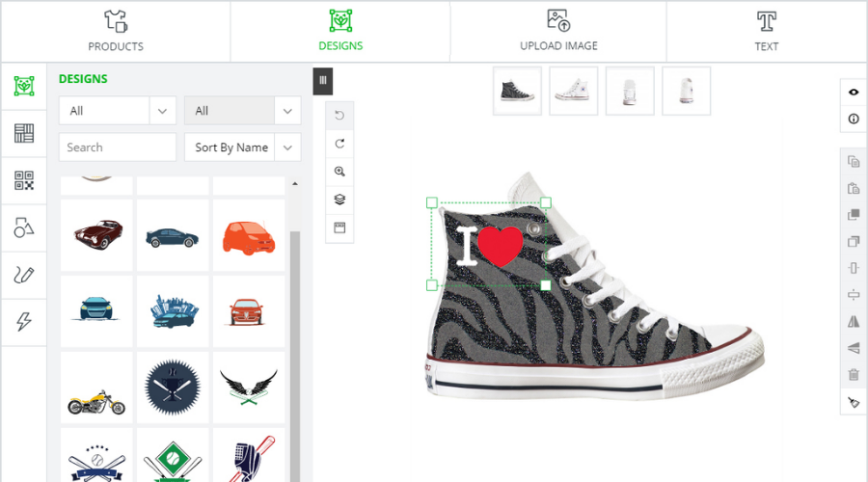Add the baseball glove and bat design
The height and width of the screenshot is (482, 868).
[x=249, y=455]
